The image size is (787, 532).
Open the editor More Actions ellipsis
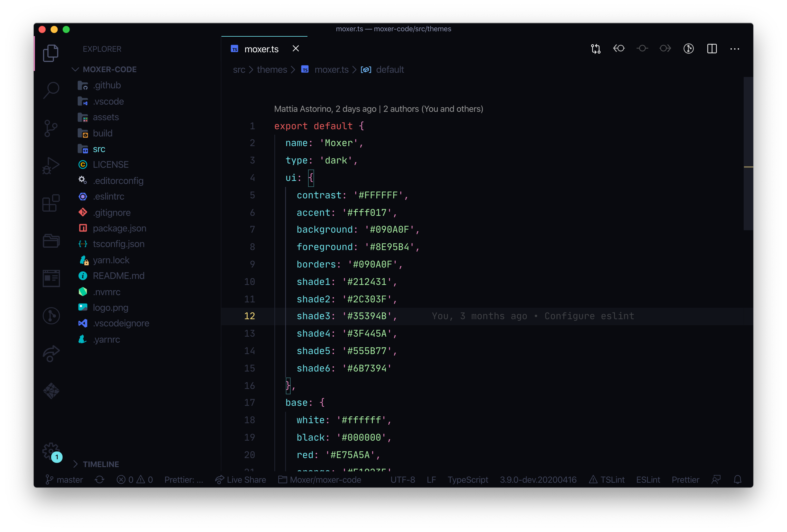point(735,49)
